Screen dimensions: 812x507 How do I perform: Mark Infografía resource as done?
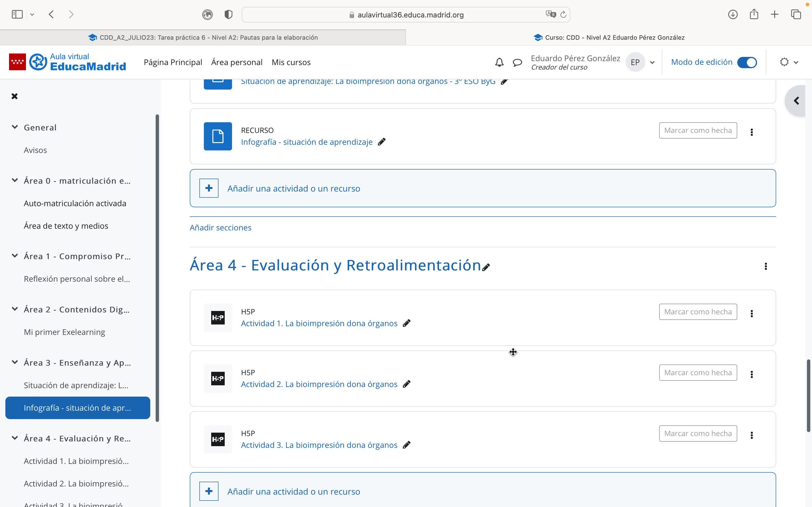(698, 130)
